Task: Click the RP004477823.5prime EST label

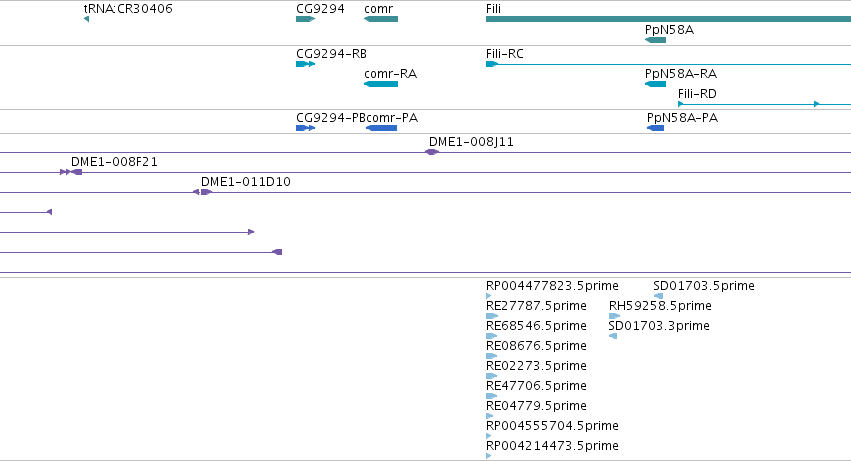Action: (552, 286)
